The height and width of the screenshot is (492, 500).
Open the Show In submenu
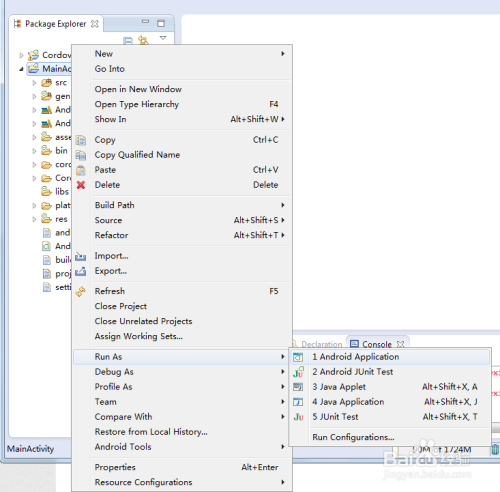tap(182, 119)
